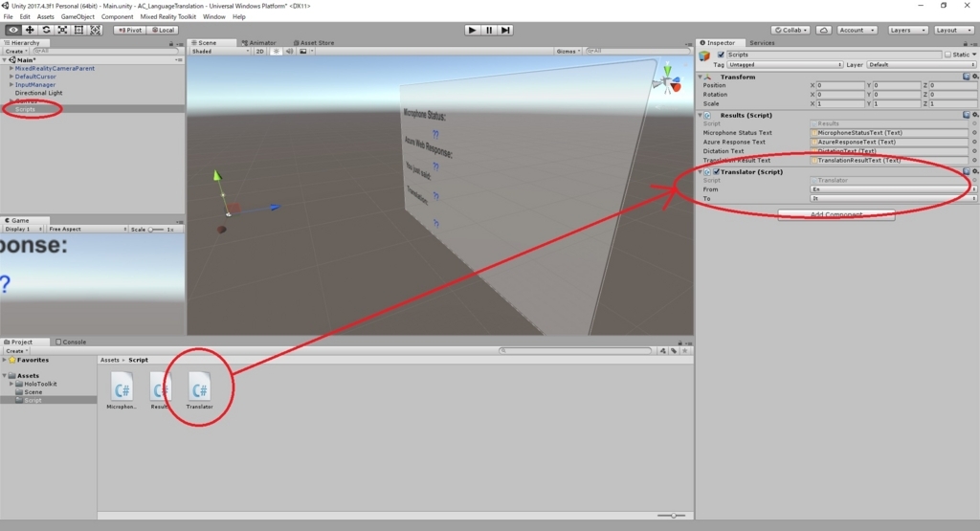Switch to the Animator tab
Image resolution: width=980 pixels, height=531 pixels.
(x=258, y=43)
